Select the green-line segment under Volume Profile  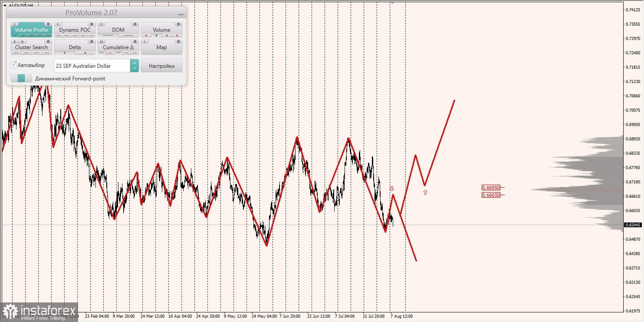[15, 35]
